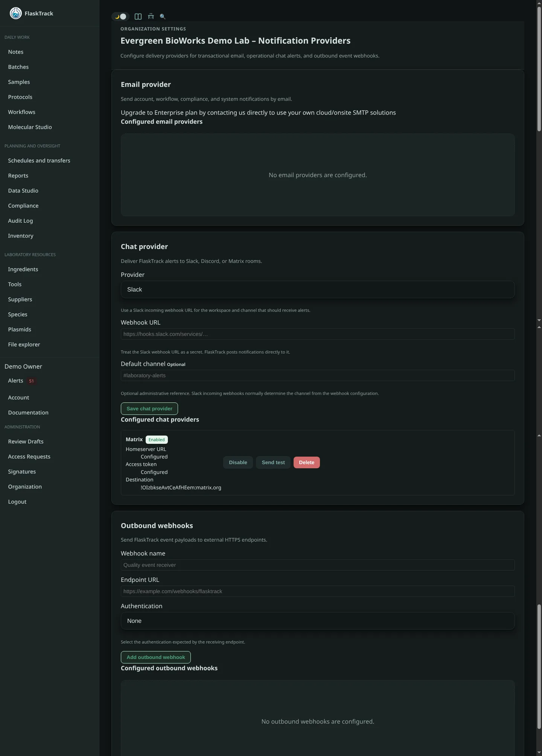This screenshot has width=542, height=756.
Task: Navigate to Samples
Action: pos(19,82)
